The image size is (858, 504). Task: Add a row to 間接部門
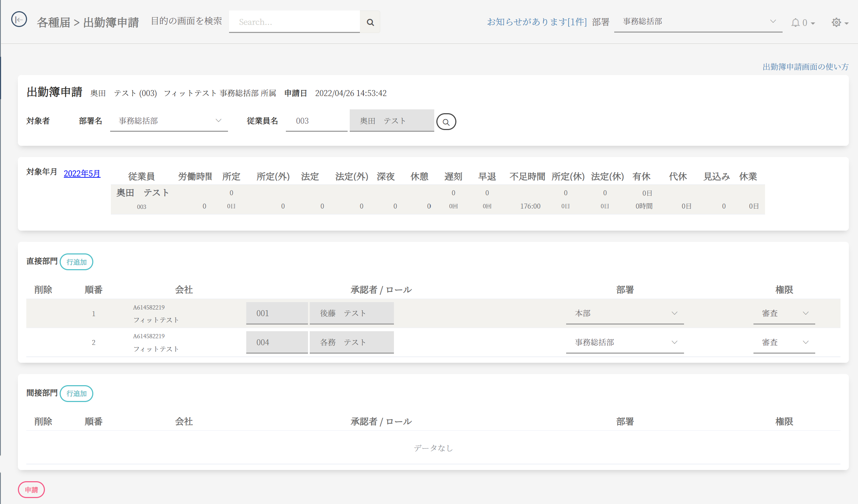click(x=76, y=394)
